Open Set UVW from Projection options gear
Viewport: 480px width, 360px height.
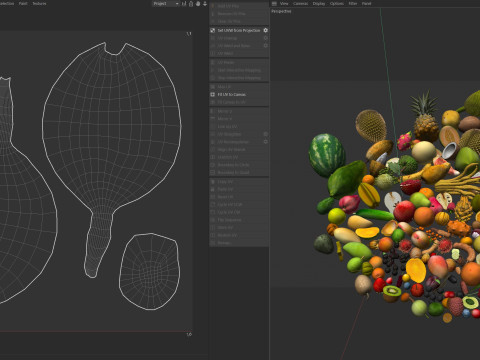[265, 30]
